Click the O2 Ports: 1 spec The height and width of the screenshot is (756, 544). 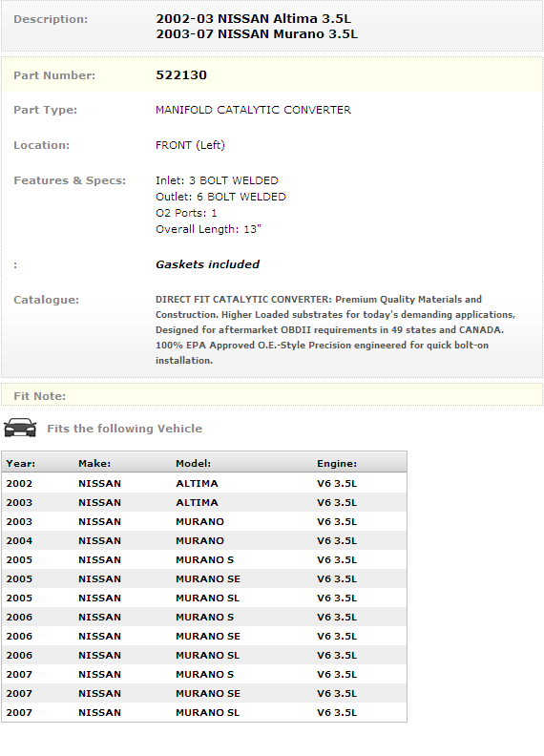click(x=186, y=213)
